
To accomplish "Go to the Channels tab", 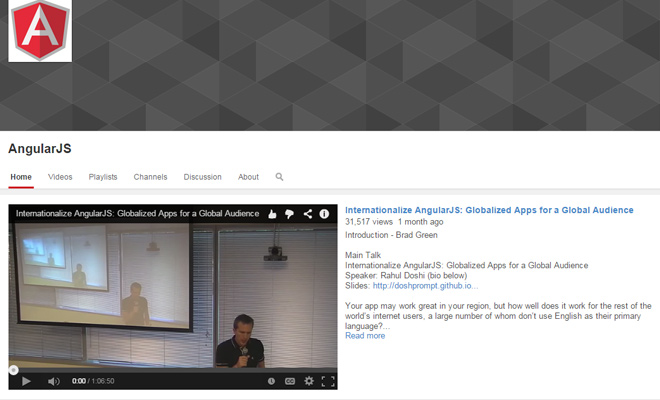I will point(150,177).
